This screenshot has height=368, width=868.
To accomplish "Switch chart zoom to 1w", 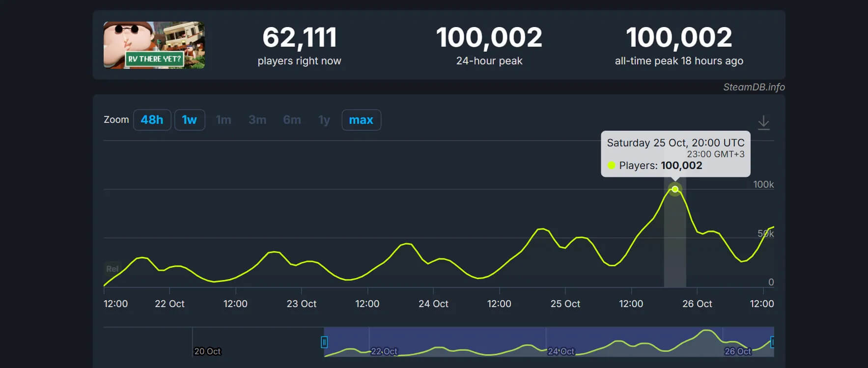I will (x=189, y=120).
